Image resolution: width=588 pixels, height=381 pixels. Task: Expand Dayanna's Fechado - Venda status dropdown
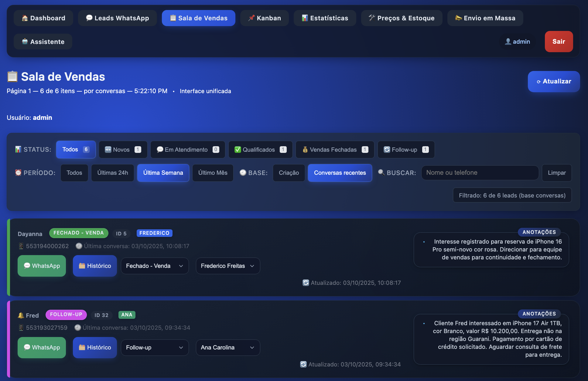click(155, 266)
